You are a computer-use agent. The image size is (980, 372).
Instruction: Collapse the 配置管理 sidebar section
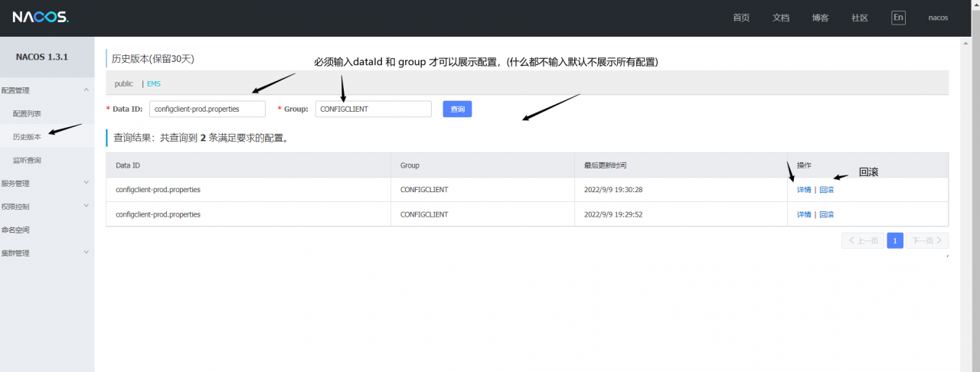47,90
